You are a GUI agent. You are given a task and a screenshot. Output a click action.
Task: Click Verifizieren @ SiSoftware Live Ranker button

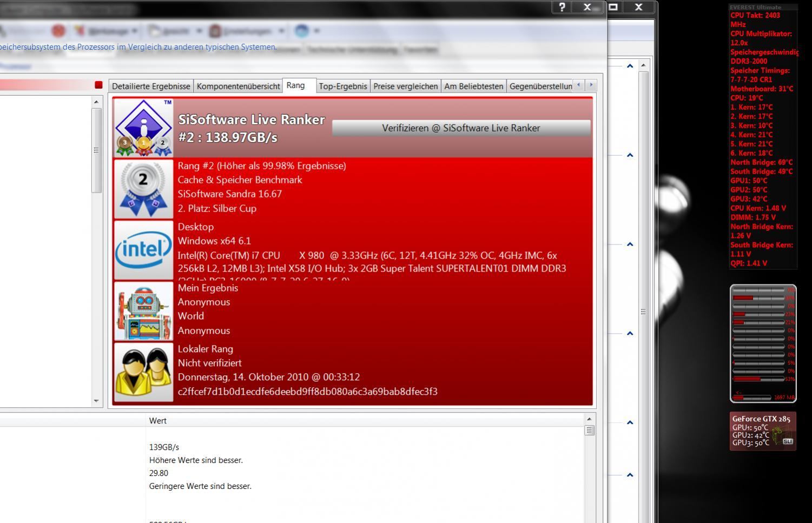coord(461,128)
